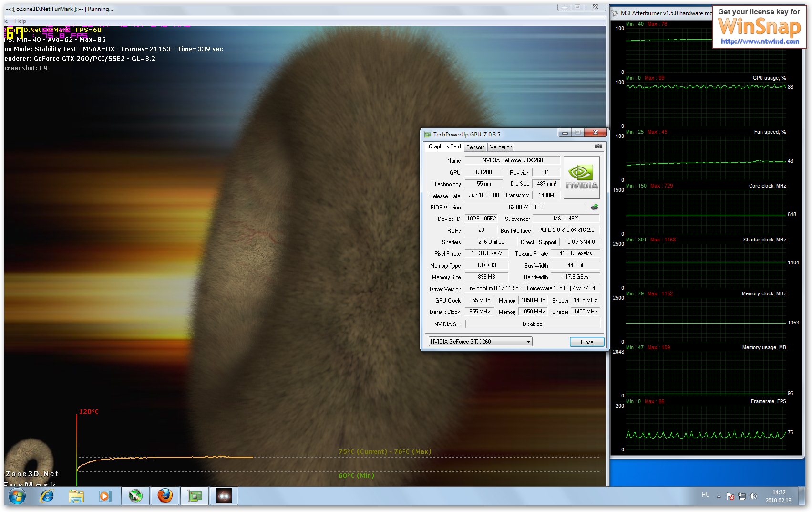Click the WinSnap ntwind.com link
Image resolution: width=812 pixels, height=512 pixels.
(760, 42)
